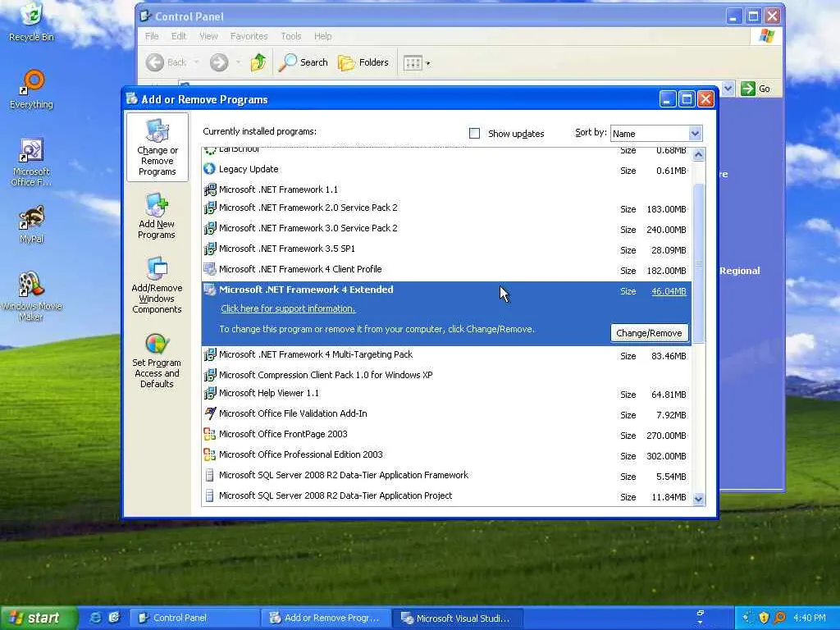Image resolution: width=840 pixels, height=630 pixels.
Task: Click the programs list scroll up arrow
Action: pyautogui.click(x=698, y=155)
